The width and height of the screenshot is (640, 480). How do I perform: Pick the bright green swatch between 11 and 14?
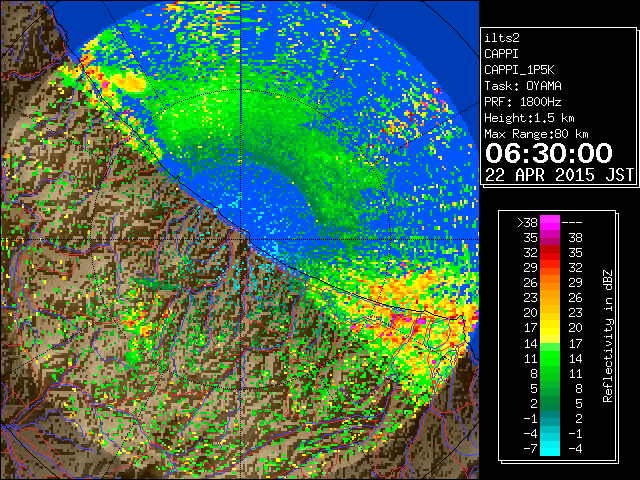tap(550, 358)
